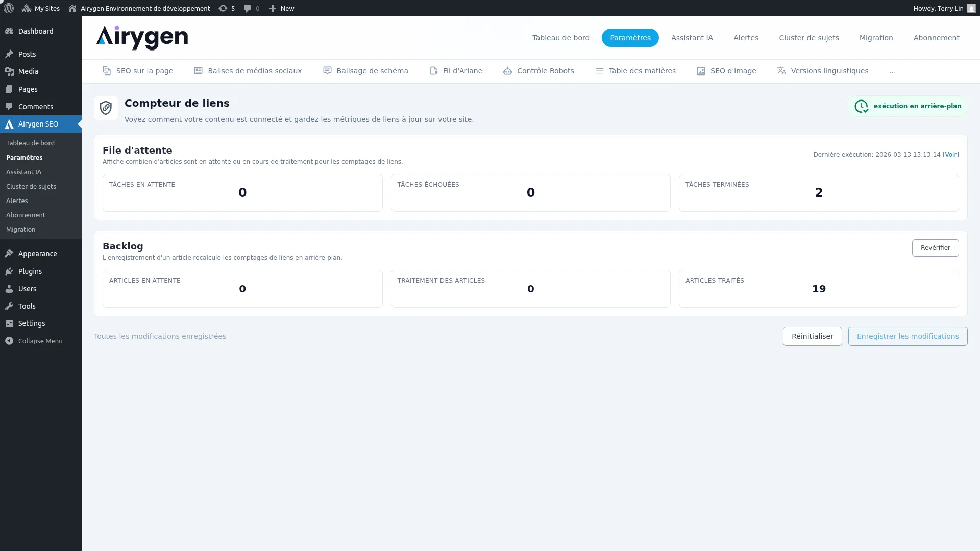Click the Versions linguistiques translate icon
Image resolution: width=980 pixels, height=551 pixels.
(x=781, y=71)
